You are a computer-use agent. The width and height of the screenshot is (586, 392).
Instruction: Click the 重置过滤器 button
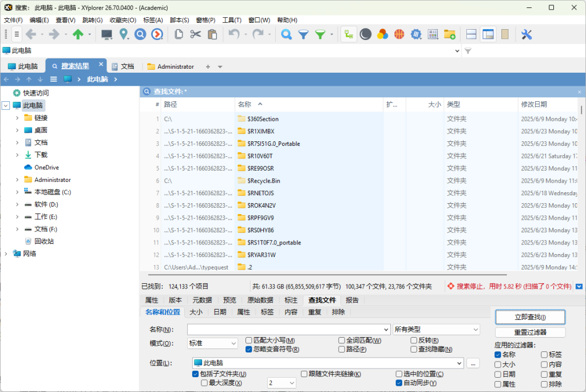click(530, 332)
